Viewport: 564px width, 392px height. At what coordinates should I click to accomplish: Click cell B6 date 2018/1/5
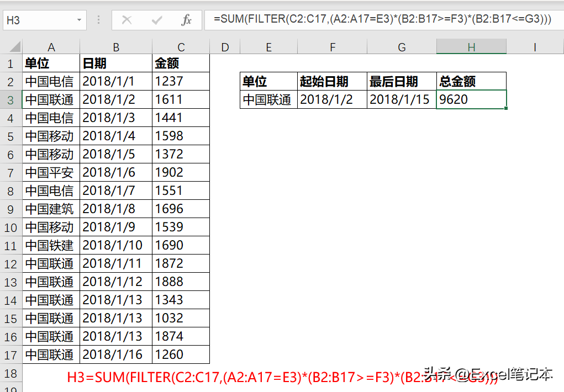[116, 154]
